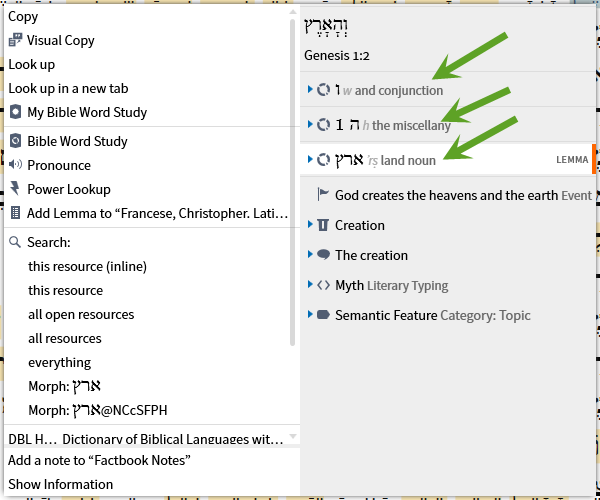
Task: Click Add a note to Factbook Notes
Action: (x=99, y=460)
